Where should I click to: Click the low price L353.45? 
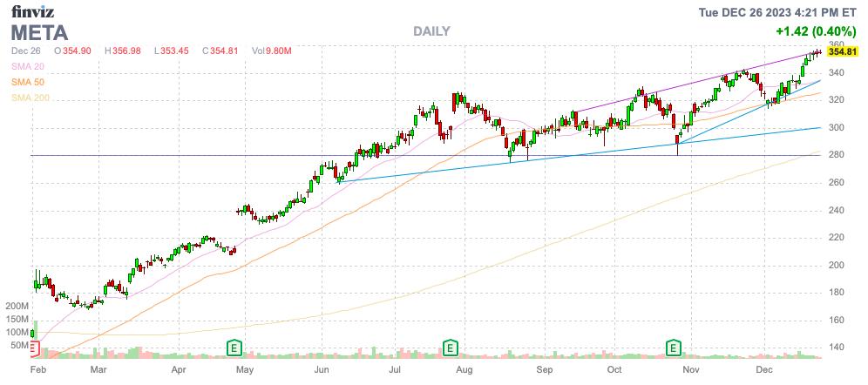click(x=171, y=51)
